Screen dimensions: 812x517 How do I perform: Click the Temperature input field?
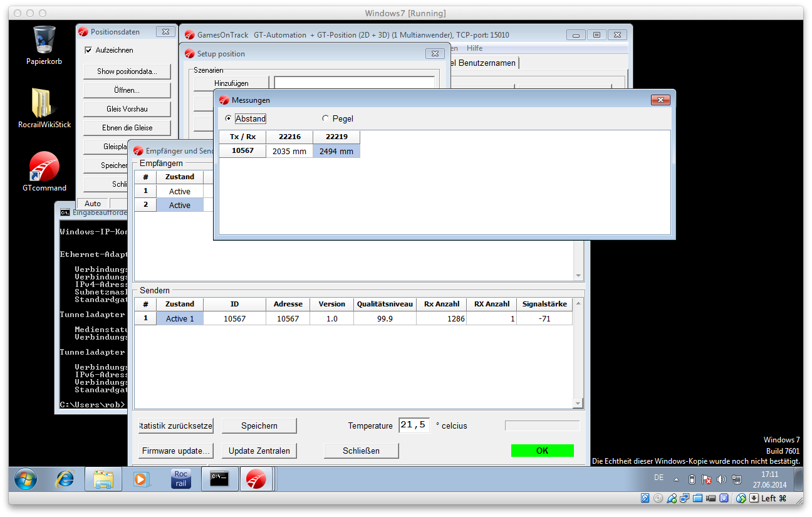pyautogui.click(x=414, y=426)
